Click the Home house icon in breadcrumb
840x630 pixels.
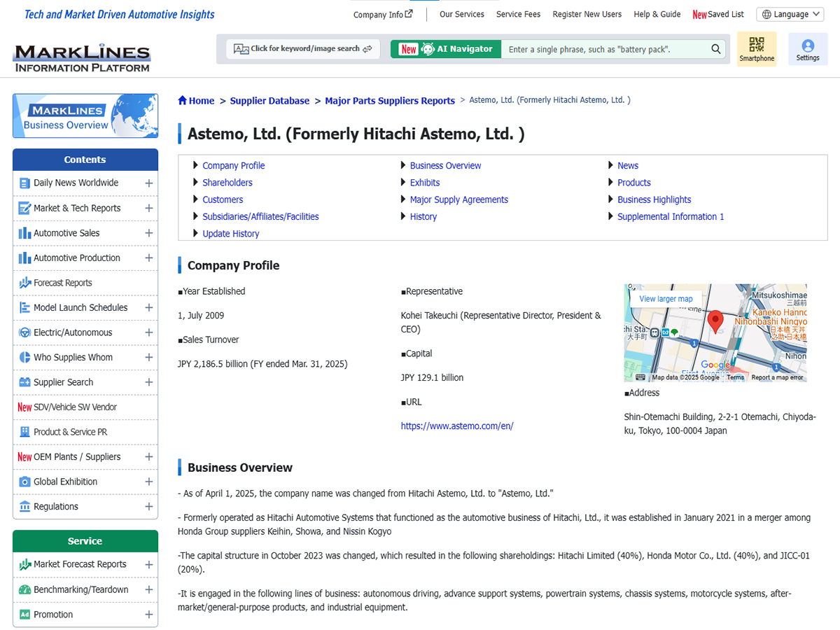point(183,101)
